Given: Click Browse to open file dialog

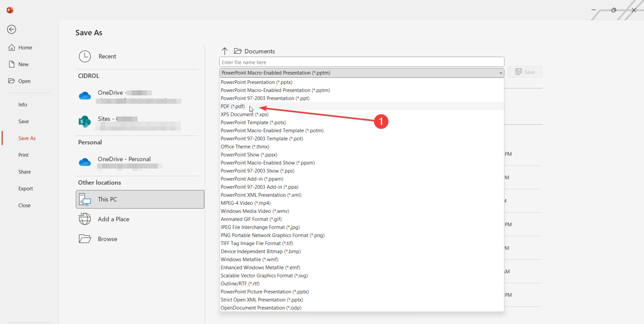Looking at the screenshot, I should [x=140, y=239].
